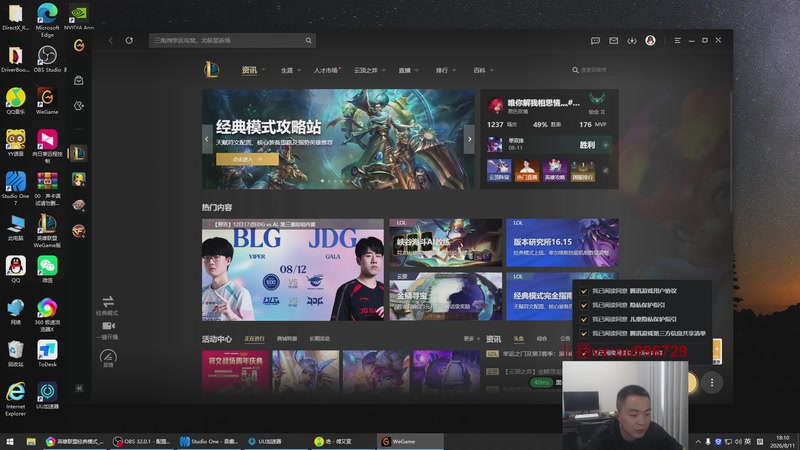The image size is (800, 450).
Task: Open the BLG vs JDG match thumbnail
Action: tap(293, 270)
